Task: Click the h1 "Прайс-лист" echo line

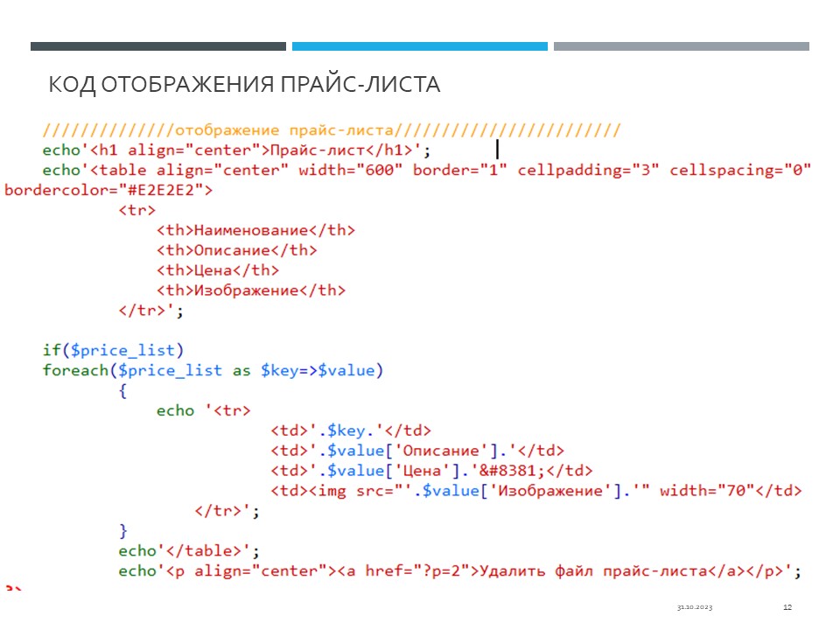Action: (236, 150)
